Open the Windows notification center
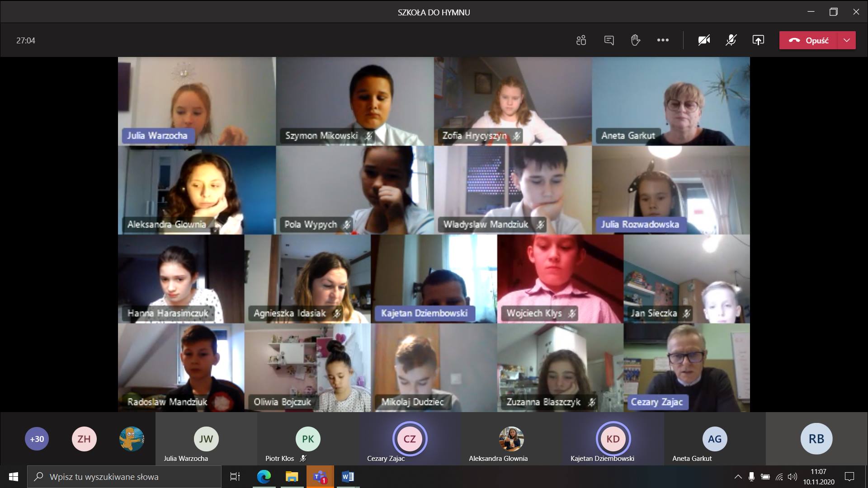Viewport: 868px width, 488px height. click(x=849, y=477)
